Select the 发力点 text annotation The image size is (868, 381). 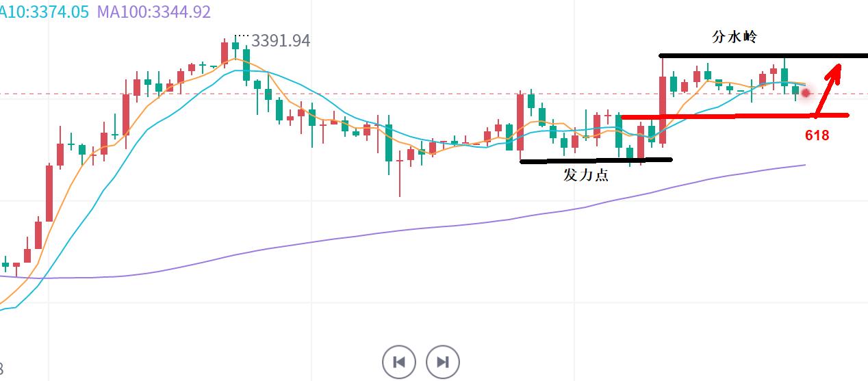(585, 174)
